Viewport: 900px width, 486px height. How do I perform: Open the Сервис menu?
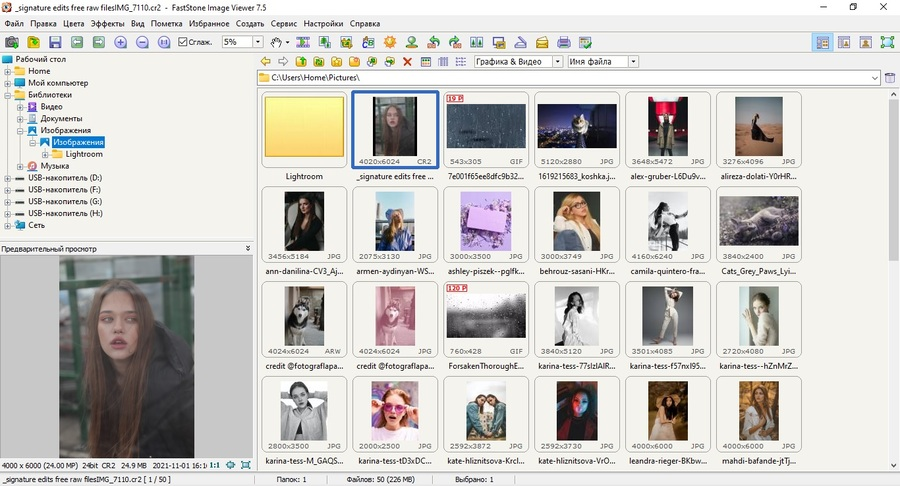284,24
